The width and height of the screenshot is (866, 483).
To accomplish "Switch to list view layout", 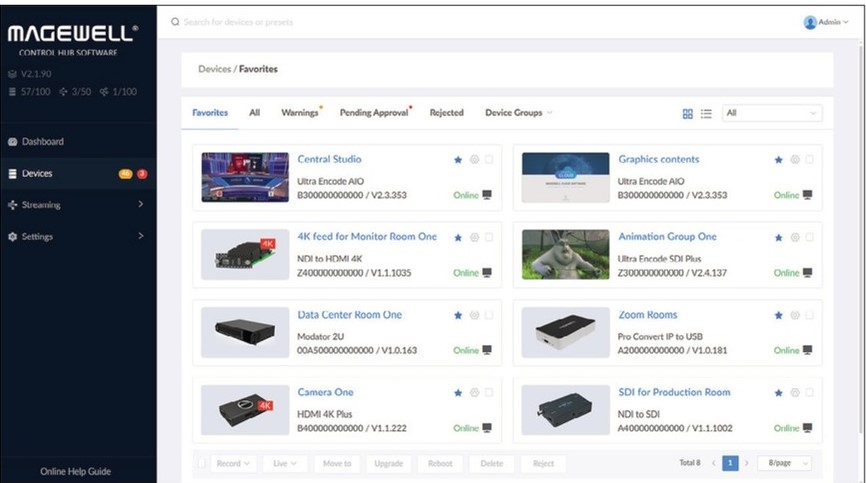I will [x=706, y=114].
